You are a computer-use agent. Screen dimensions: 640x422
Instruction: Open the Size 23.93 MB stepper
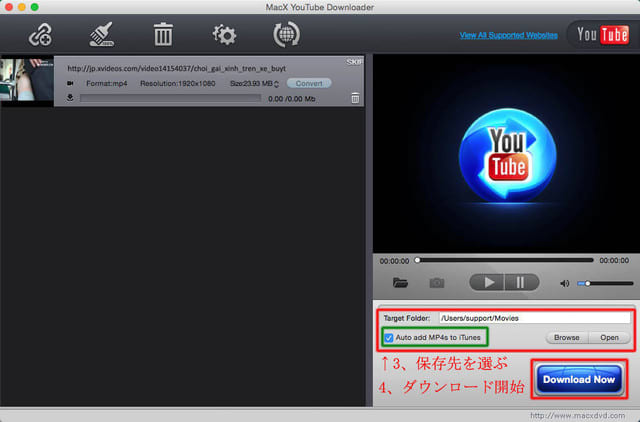pyautogui.click(x=277, y=84)
